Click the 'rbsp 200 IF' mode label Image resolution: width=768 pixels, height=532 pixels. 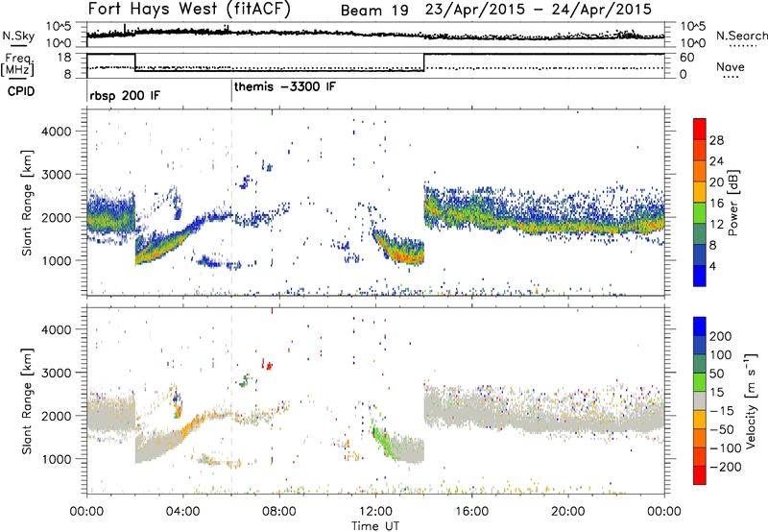[125, 95]
